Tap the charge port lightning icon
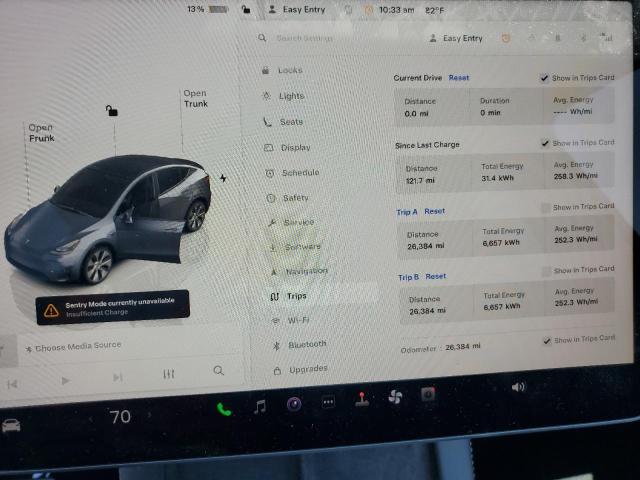 (x=223, y=178)
